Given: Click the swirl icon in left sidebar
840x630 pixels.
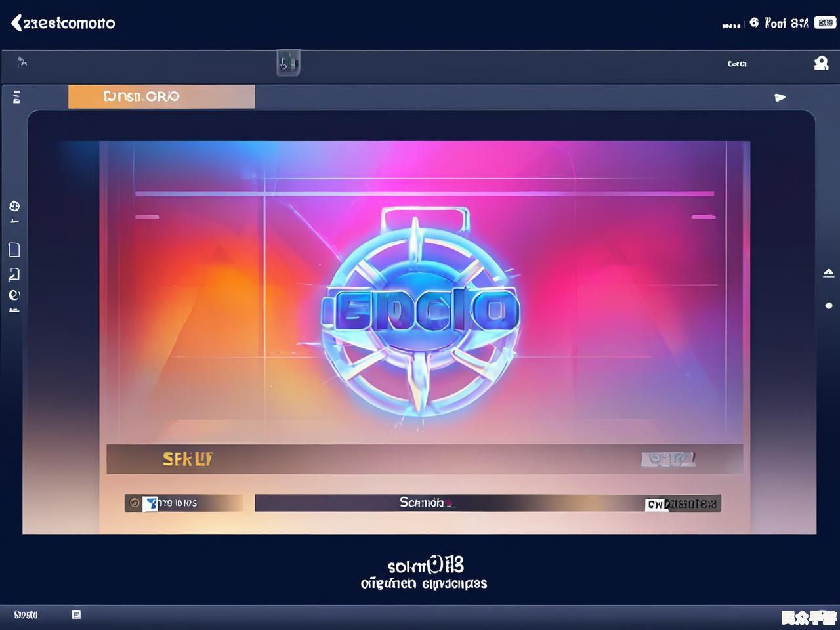Looking at the screenshot, I should 14,295.
